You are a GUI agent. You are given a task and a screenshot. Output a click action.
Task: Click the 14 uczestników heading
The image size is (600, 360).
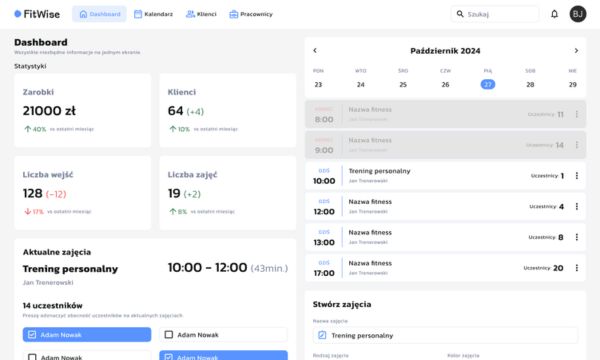(x=52, y=306)
